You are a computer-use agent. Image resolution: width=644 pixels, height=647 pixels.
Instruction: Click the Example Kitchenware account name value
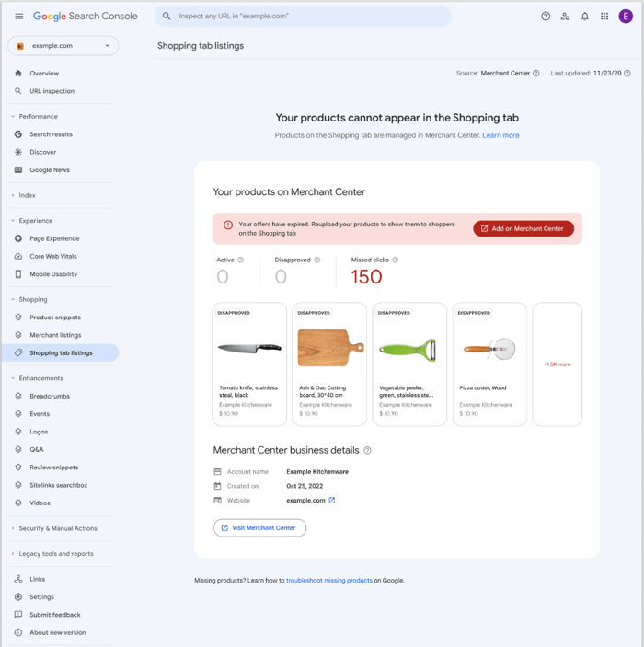click(317, 471)
